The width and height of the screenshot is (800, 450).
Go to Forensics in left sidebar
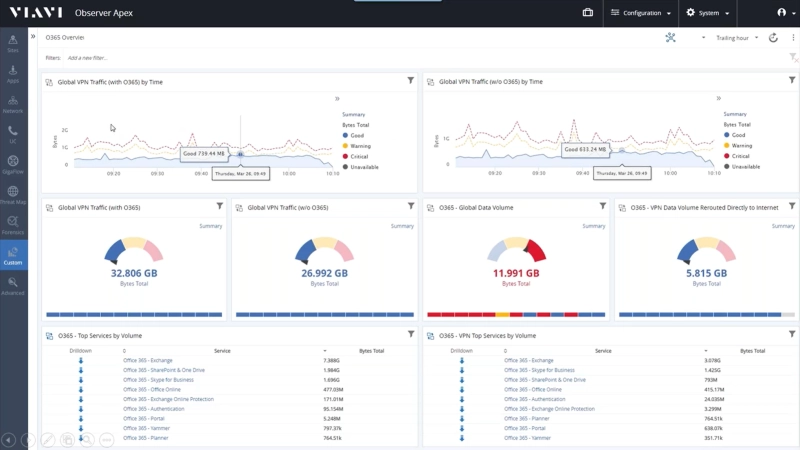tap(13, 225)
